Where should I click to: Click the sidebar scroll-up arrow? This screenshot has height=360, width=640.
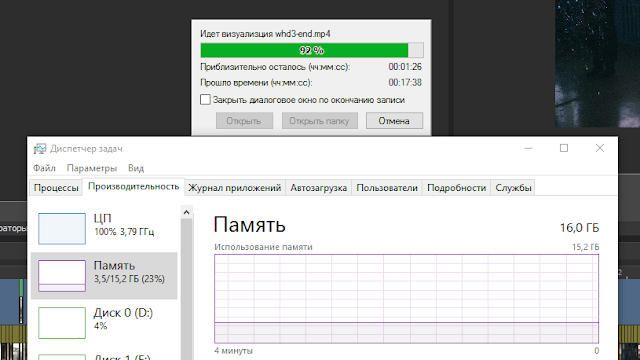187,212
